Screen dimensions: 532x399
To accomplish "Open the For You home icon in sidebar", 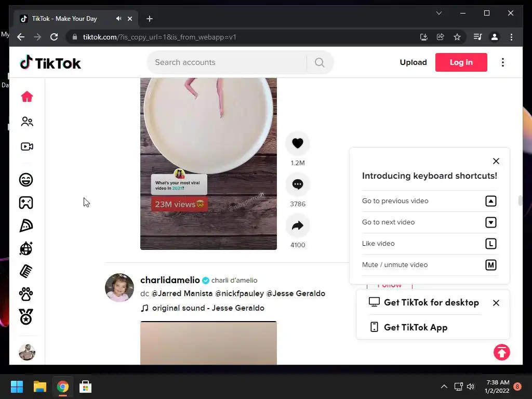I will (27, 97).
